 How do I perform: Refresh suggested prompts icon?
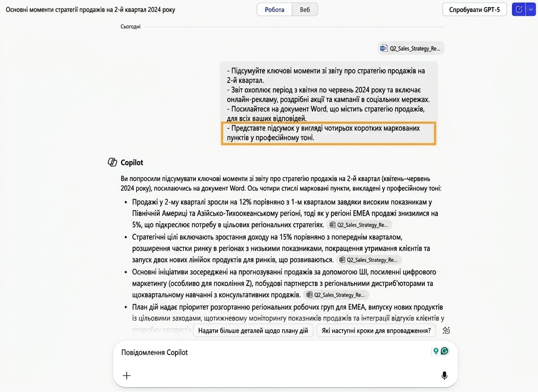[446, 331]
